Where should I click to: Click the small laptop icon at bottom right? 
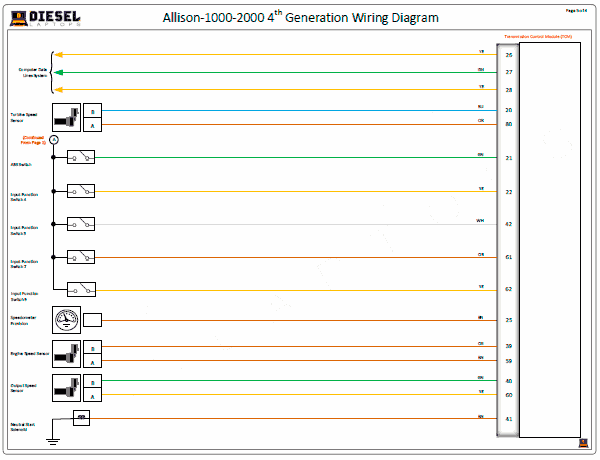[x=583, y=443]
